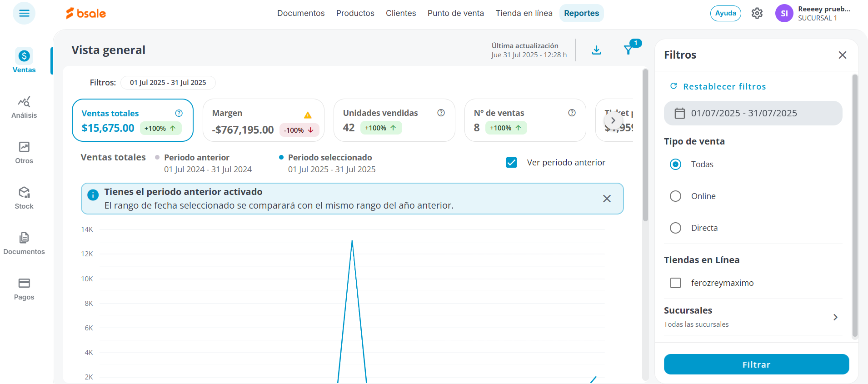
Task: Click the chart line peak
Action: point(352,241)
